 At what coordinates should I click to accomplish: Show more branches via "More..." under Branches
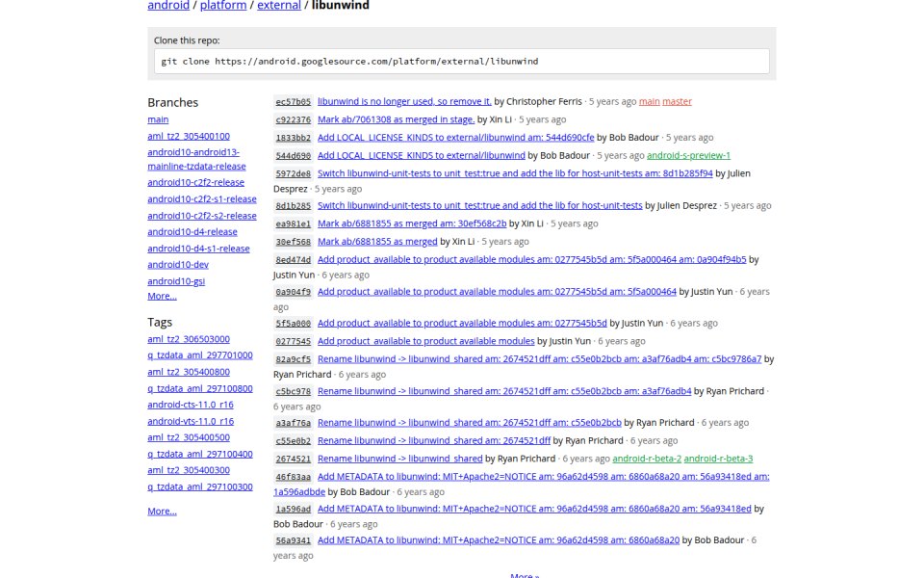162,296
